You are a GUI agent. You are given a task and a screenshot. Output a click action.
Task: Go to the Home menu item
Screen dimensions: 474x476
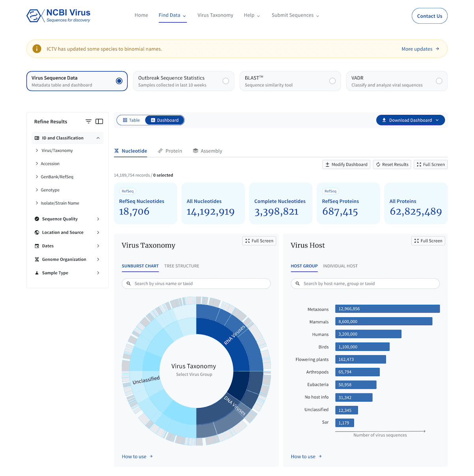141,15
